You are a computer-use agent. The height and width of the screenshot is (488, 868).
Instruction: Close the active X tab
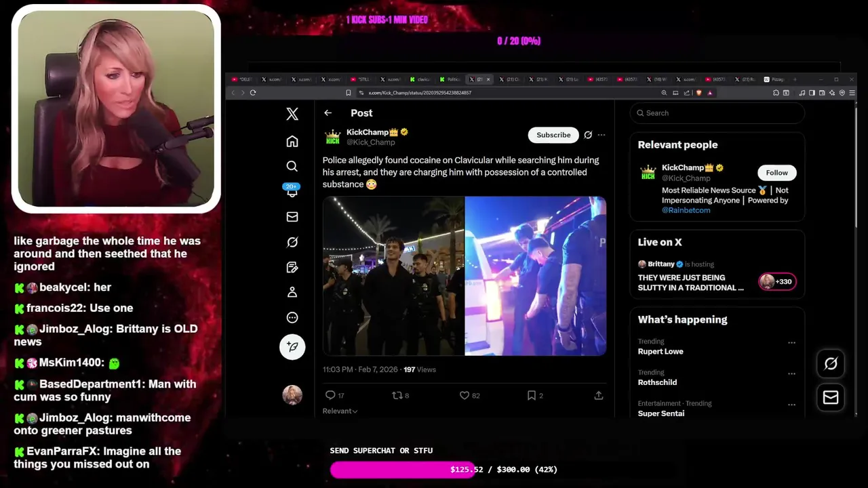pyautogui.click(x=488, y=79)
